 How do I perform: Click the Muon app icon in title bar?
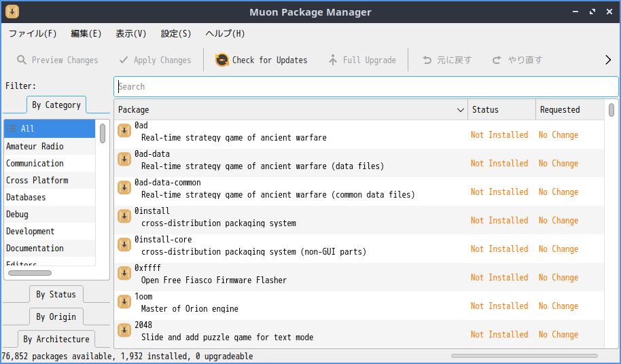click(12, 12)
